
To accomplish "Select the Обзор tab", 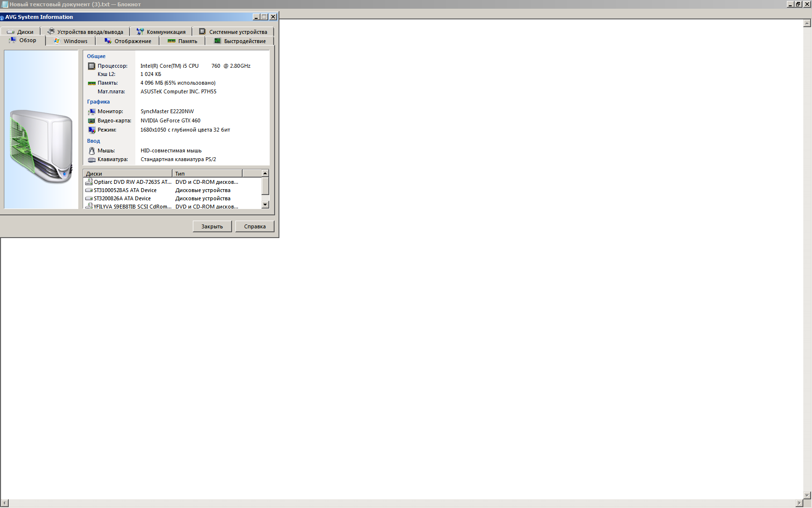I will (x=23, y=41).
